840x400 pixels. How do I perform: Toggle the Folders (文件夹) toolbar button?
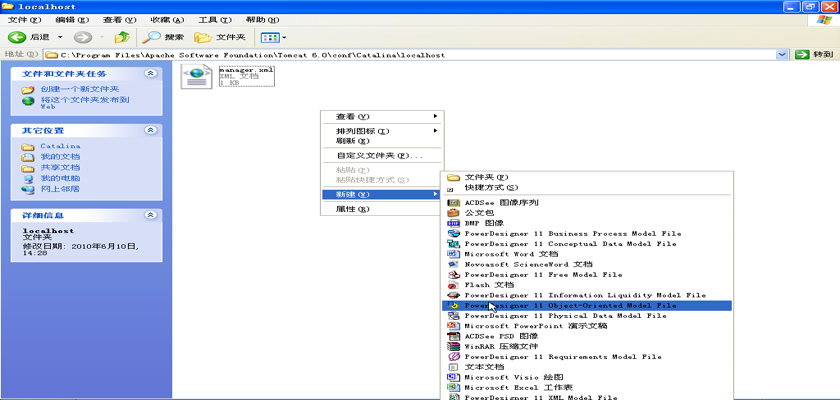pyautogui.click(x=220, y=37)
